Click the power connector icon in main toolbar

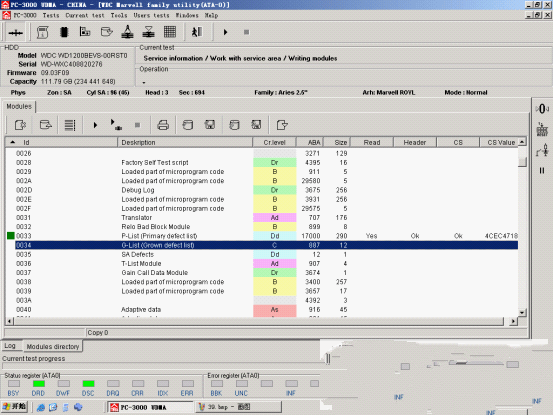click(16, 33)
